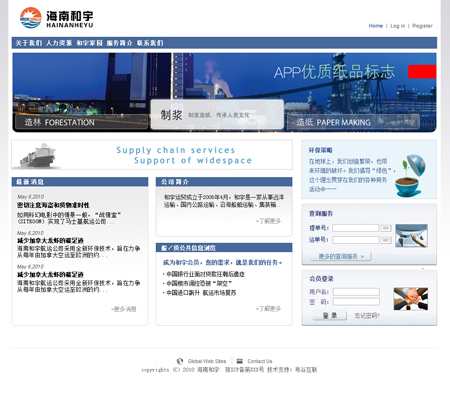Open Contact Us link
450x398 pixels.
point(260,361)
